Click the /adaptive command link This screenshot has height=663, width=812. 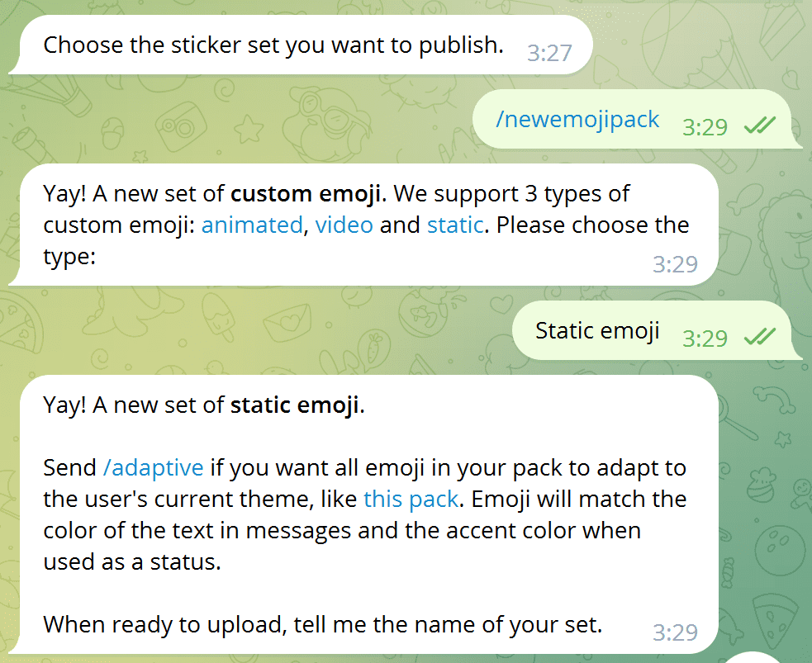(153, 468)
